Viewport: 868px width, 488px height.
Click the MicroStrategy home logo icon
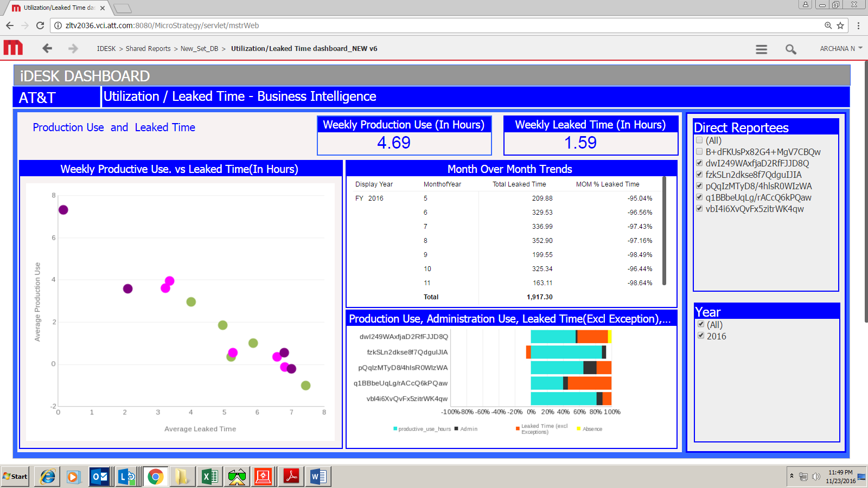tap(14, 48)
